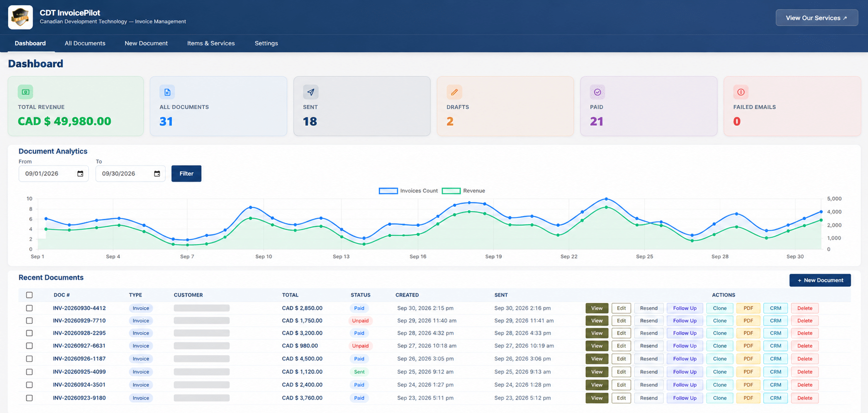The image size is (868, 413).
Task: Click the Drafts pencil icon
Action: [x=454, y=92]
